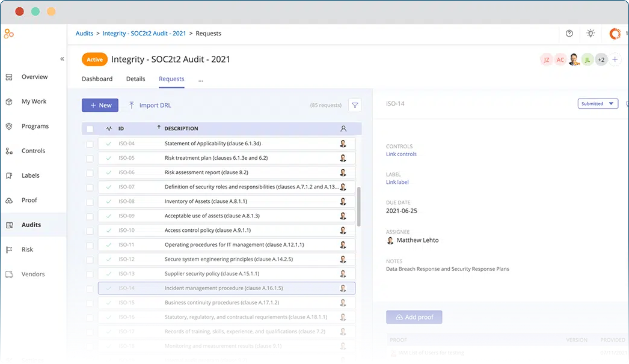The image size is (629, 364).
Task: Click the help question mark icon
Action: click(569, 34)
